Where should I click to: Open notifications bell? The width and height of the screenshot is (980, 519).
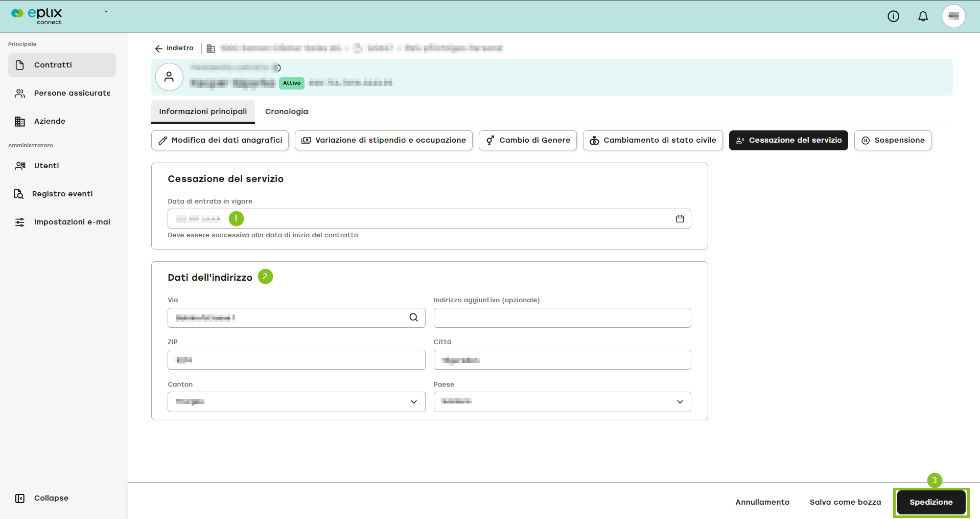click(x=923, y=16)
